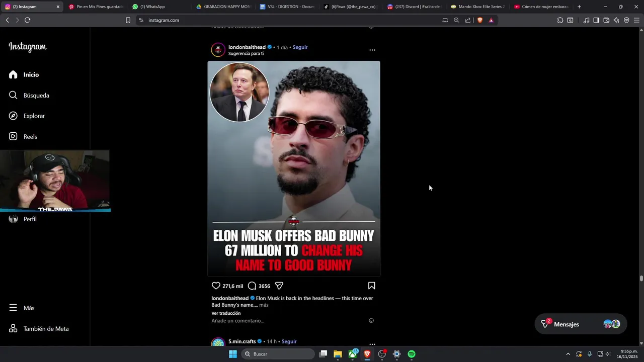Switch to the Discord tab
644x362 pixels.
(x=415, y=7)
